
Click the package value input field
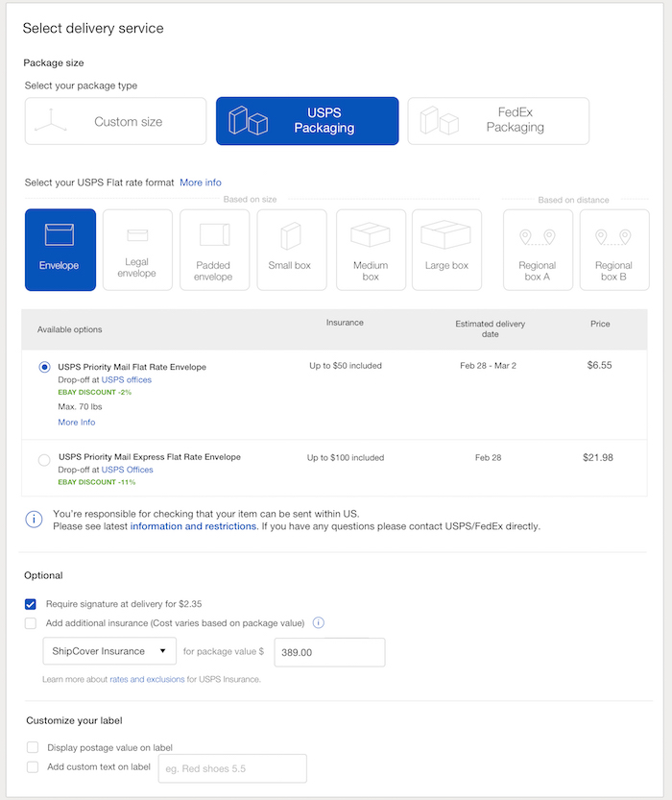coord(330,652)
